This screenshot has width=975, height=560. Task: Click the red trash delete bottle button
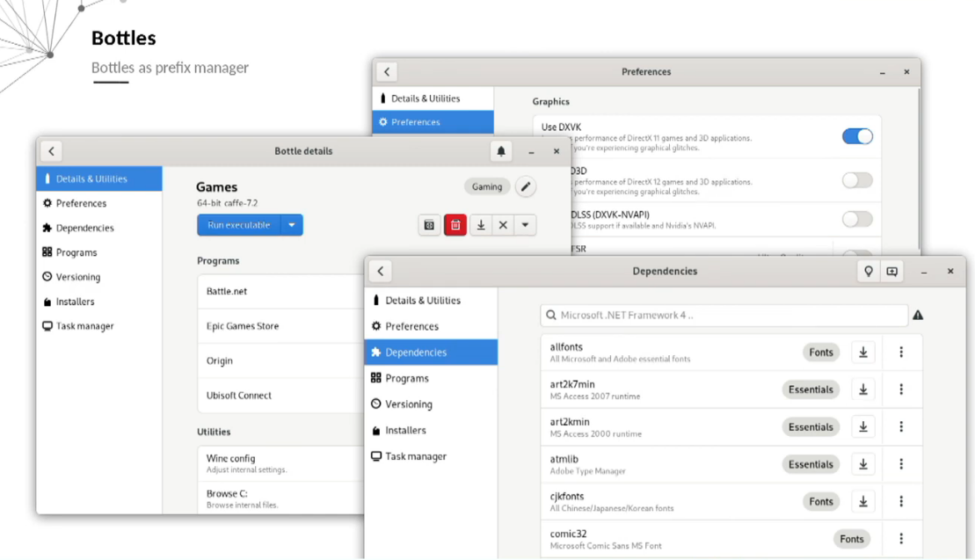tap(455, 225)
